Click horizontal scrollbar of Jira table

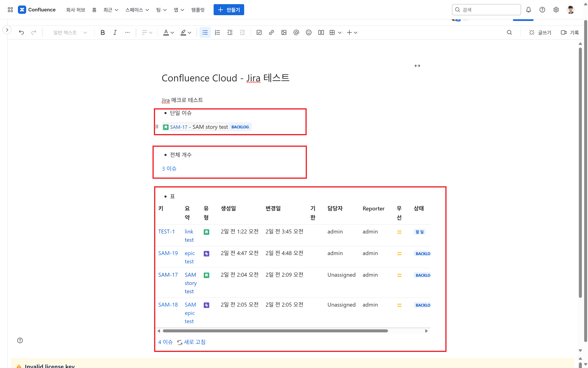[x=275, y=331]
